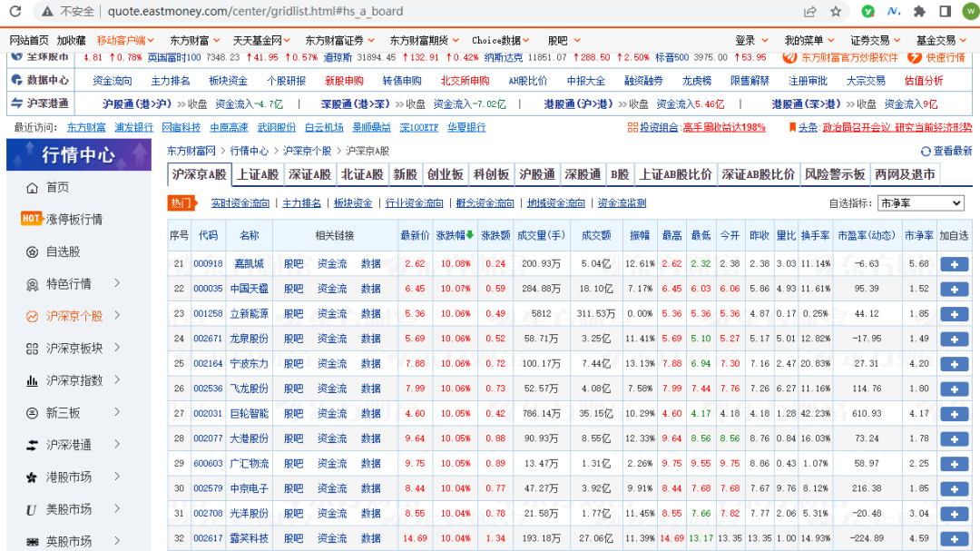Open 港股市场 flower icon

[x=33, y=477]
